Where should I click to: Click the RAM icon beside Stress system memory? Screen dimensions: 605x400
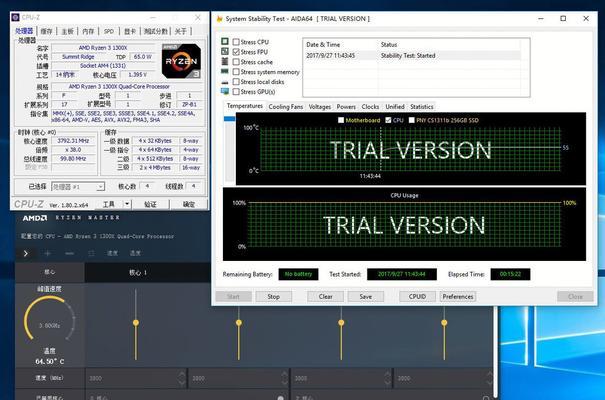pos(225,71)
